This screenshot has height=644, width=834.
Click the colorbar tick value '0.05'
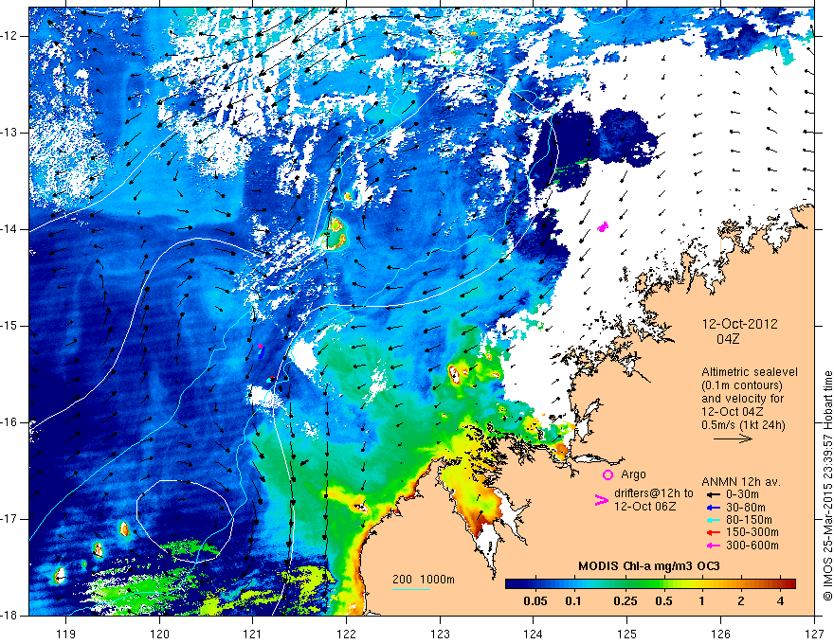point(535,601)
